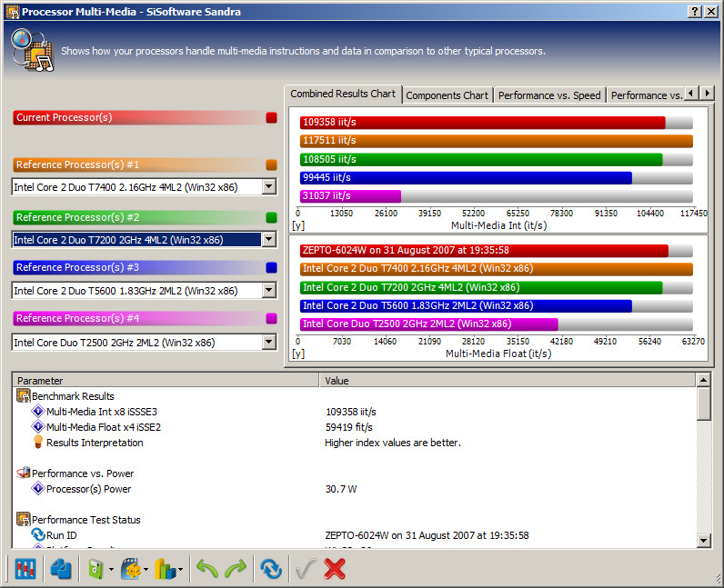The image size is (724, 588).
Task: Click the Performance vs. Power section icon
Action: (23, 473)
